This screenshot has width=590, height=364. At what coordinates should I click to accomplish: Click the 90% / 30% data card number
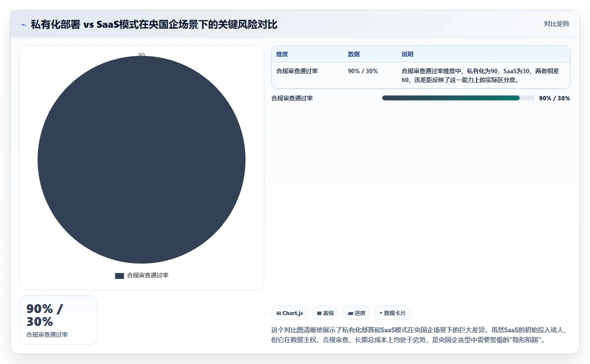click(45, 315)
